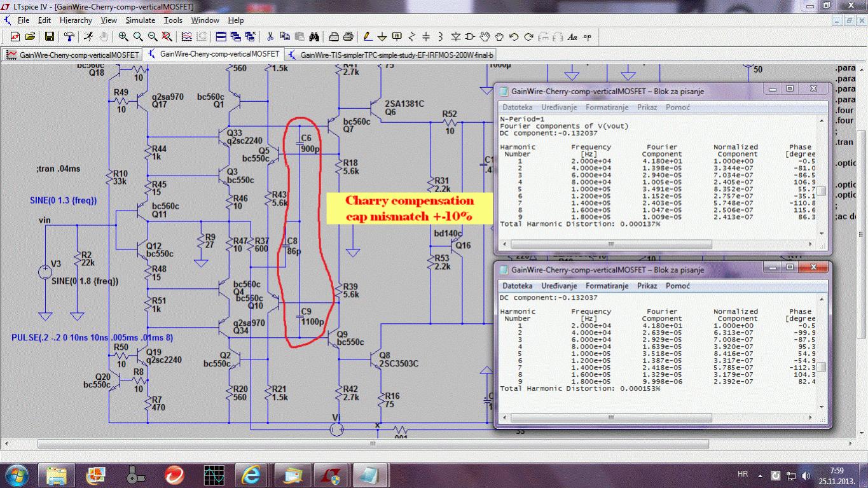This screenshot has height=488, width=868.
Task: Click the Tile windows toolbar icon
Action: pos(221,37)
